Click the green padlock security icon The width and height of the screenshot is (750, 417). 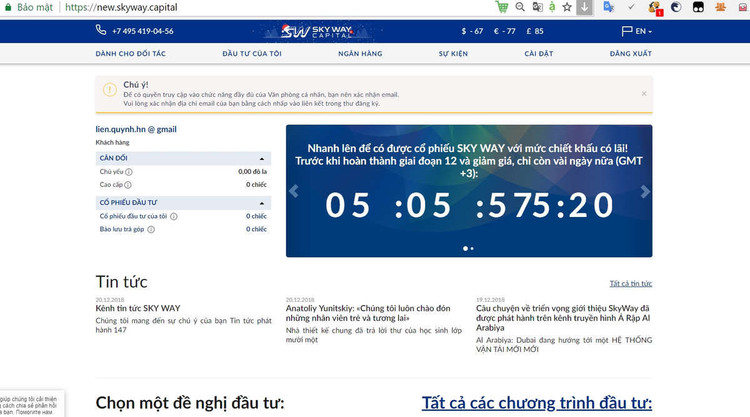click(x=8, y=7)
